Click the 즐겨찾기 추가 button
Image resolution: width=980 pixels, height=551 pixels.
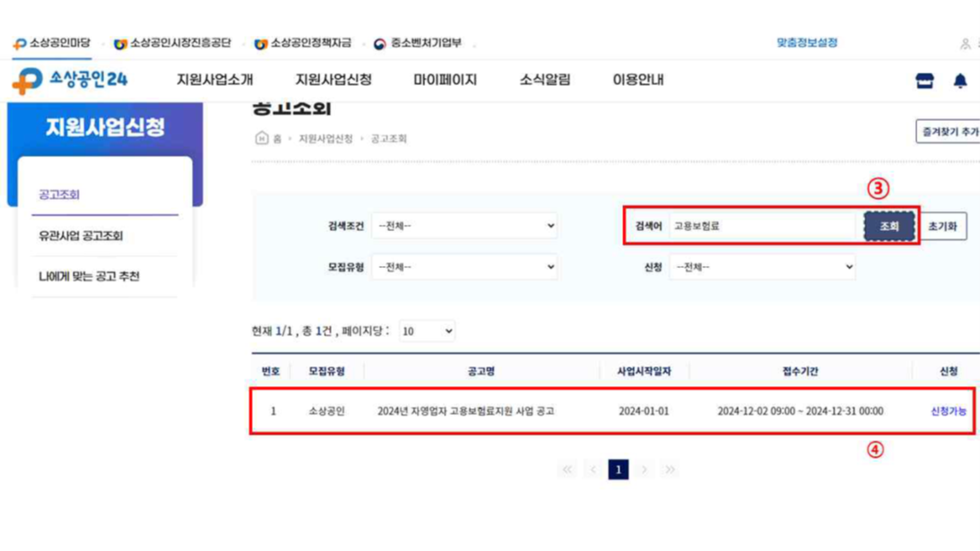point(950,130)
